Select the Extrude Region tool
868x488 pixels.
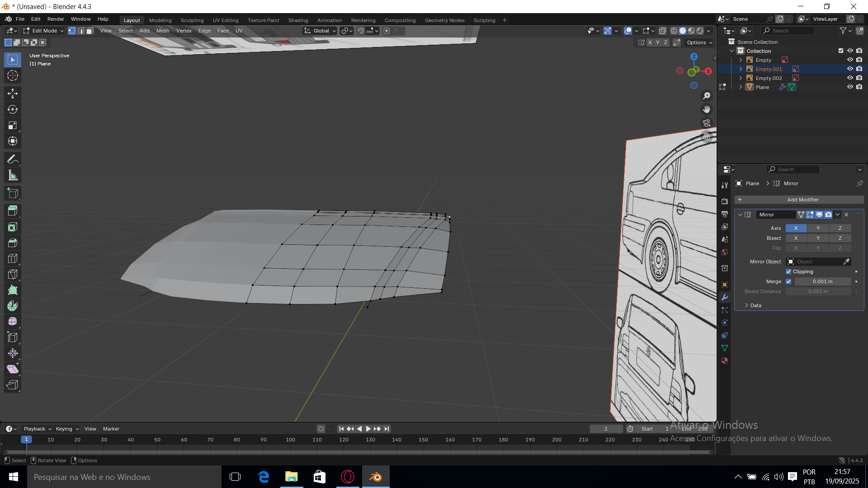13,210
